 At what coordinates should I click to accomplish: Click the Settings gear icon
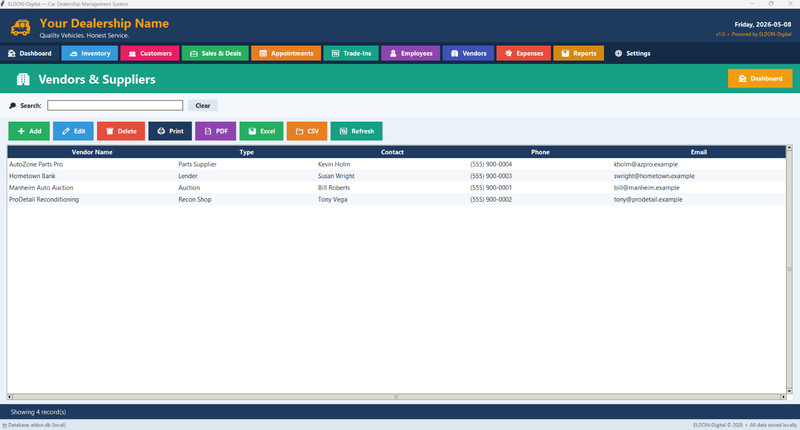click(x=618, y=54)
